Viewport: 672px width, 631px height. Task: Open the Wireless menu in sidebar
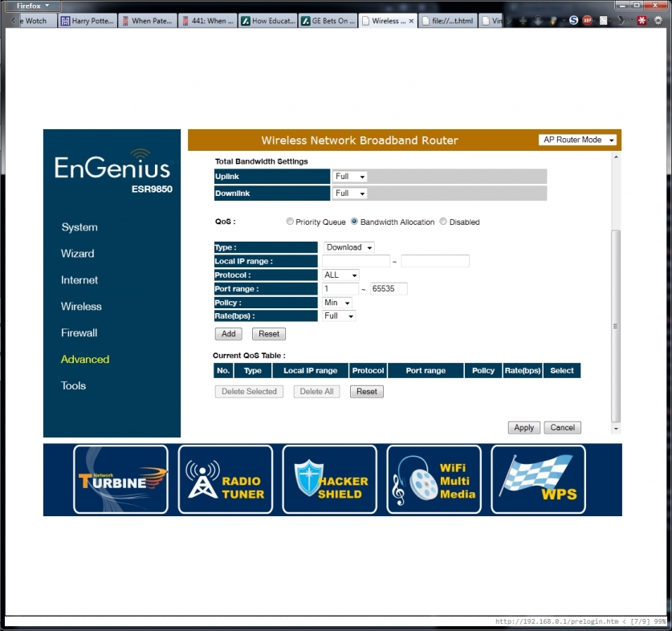pos(81,307)
